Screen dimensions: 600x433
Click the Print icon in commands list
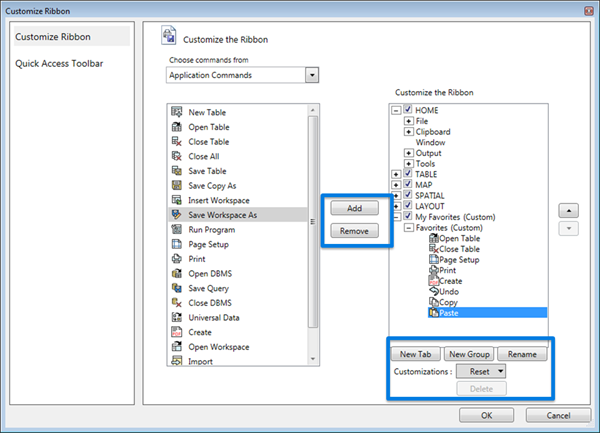click(176, 259)
